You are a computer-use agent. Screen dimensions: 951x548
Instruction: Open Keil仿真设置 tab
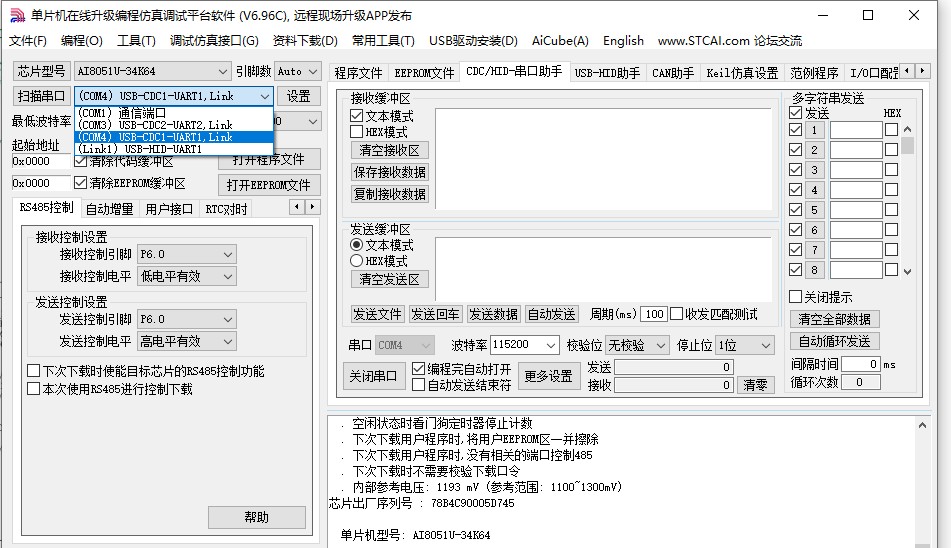(x=742, y=73)
